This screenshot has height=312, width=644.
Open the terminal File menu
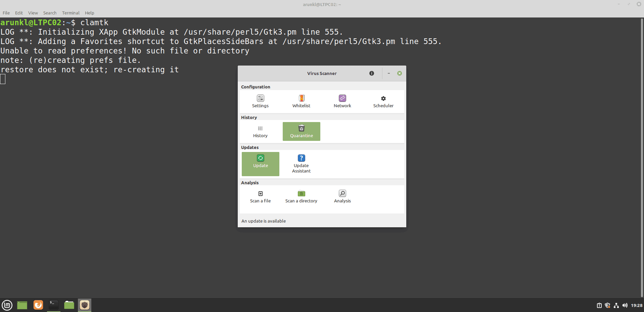(6, 13)
